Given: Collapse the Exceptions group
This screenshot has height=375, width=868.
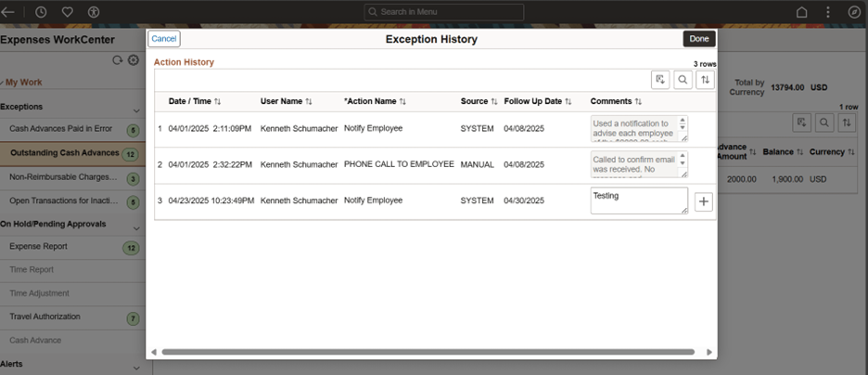Looking at the screenshot, I should pyautogui.click(x=136, y=110).
